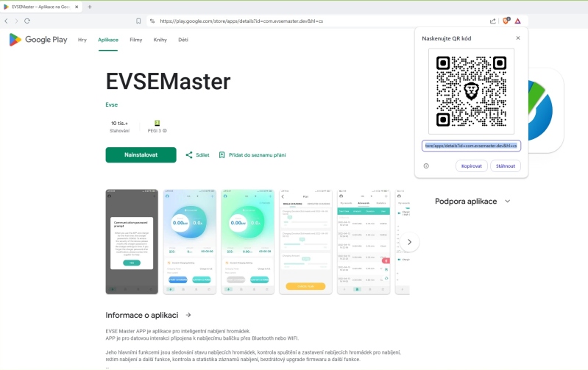The width and height of the screenshot is (588, 370).
Task: Click the info icon in QR popup
Action: coord(426,166)
